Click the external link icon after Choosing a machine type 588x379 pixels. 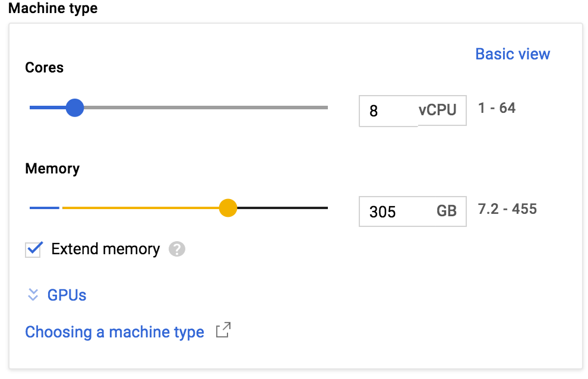tap(223, 330)
